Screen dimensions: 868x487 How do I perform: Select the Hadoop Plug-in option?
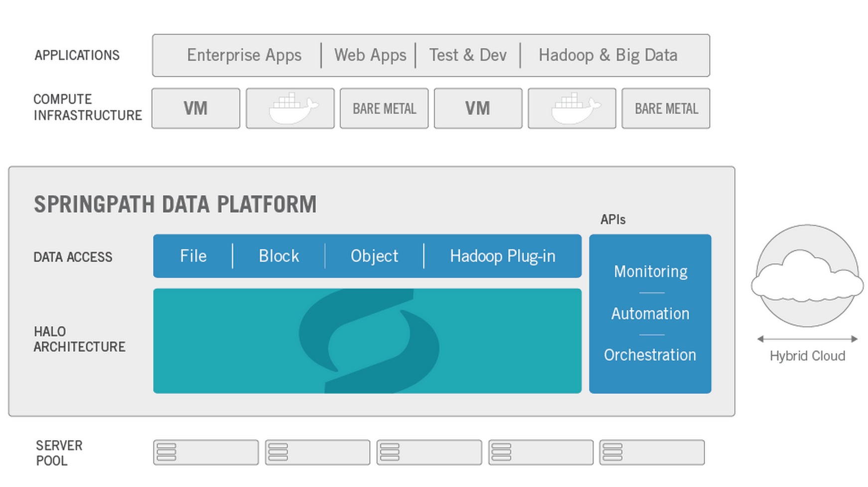pos(502,256)
